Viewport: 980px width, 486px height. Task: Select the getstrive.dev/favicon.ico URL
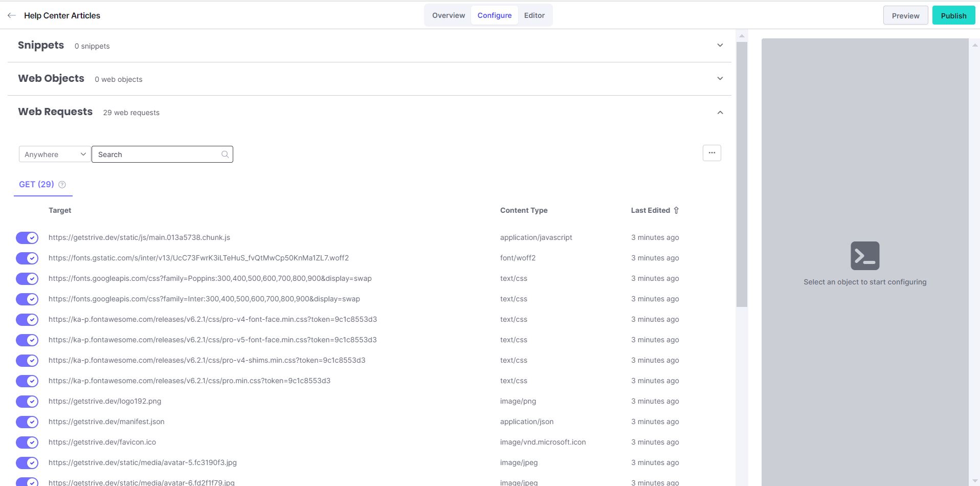102,442
